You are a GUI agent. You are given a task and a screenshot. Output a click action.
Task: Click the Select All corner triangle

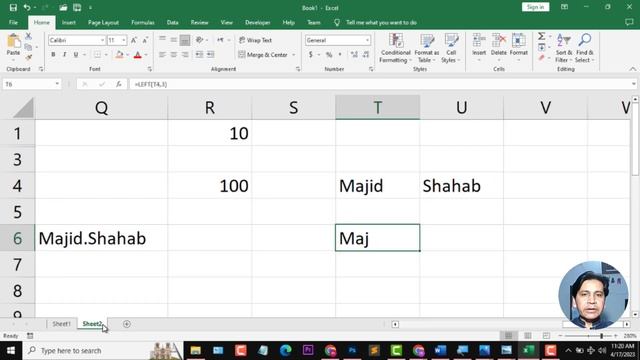(x=22, y=108)
